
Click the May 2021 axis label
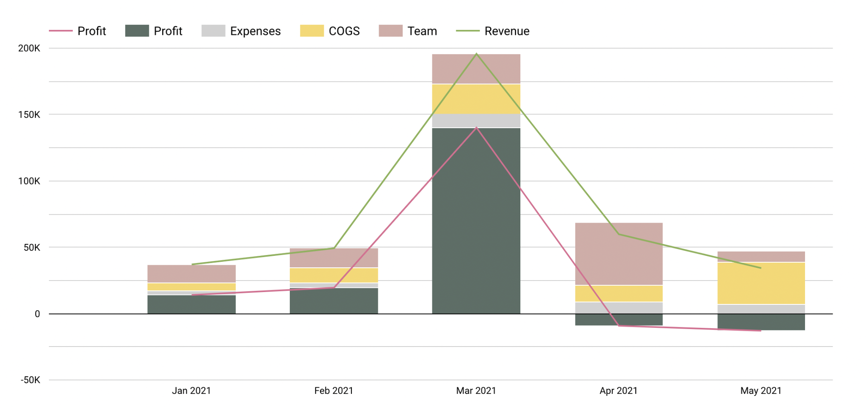(761, 391)
